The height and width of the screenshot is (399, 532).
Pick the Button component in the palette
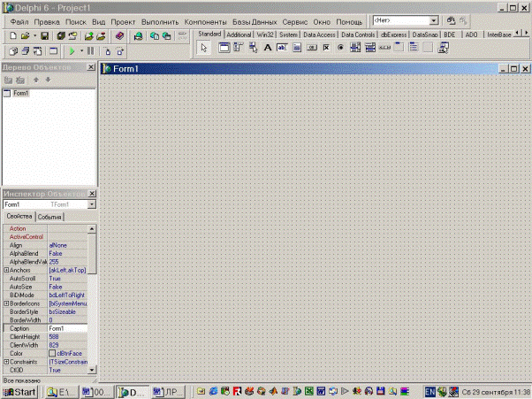pyautogui.click(x=311, y=48)
